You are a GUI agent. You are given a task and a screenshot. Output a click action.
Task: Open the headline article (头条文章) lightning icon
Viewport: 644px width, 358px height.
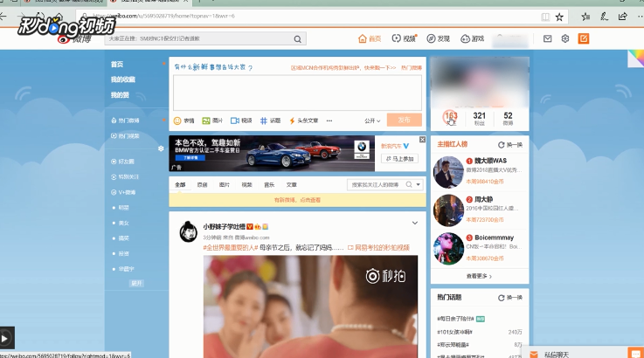tap(292, 120)
